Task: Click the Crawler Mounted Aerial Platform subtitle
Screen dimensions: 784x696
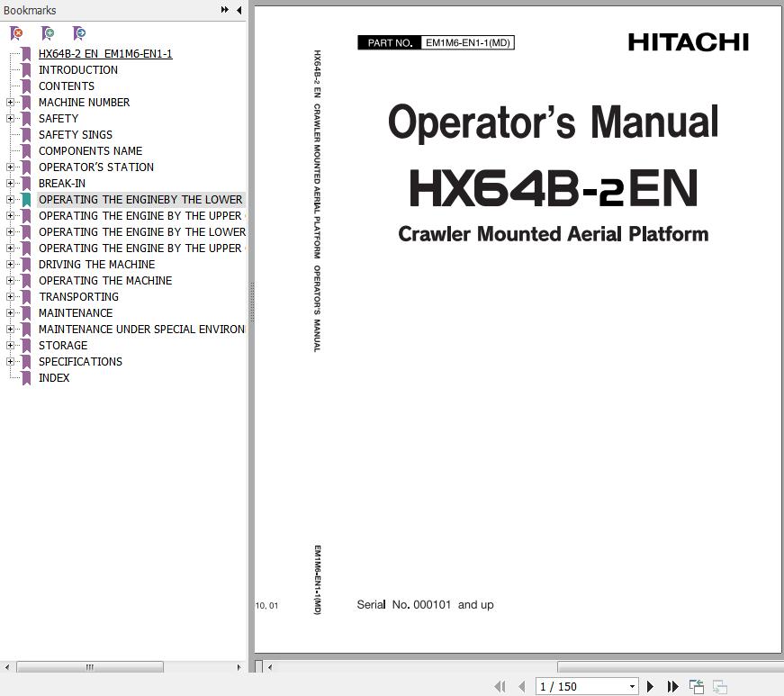Action: [x=554, y=234]
